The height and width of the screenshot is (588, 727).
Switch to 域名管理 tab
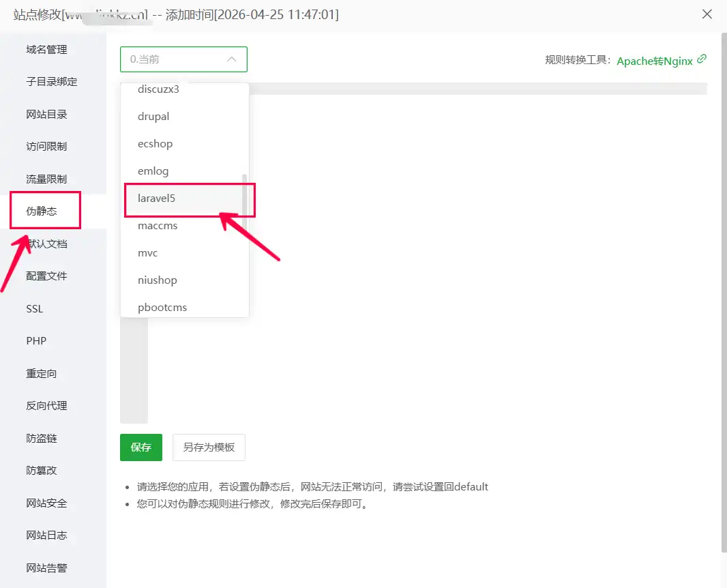[x=46, y=50]
